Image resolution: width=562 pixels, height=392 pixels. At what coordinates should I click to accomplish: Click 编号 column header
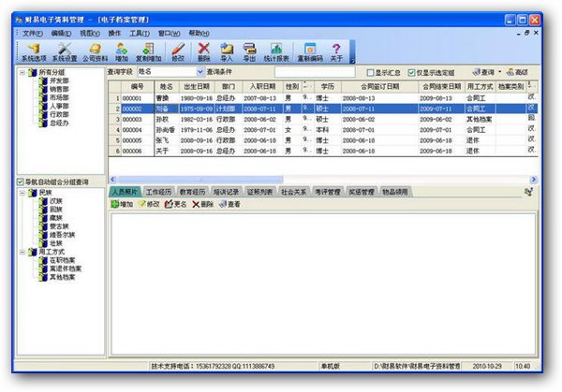[138, 86]
